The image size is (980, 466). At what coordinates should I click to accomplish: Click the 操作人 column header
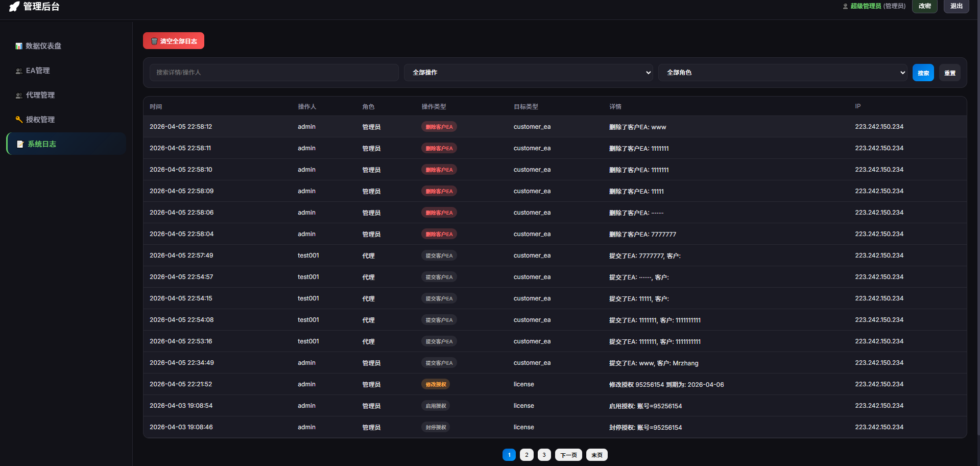point(307,107)
